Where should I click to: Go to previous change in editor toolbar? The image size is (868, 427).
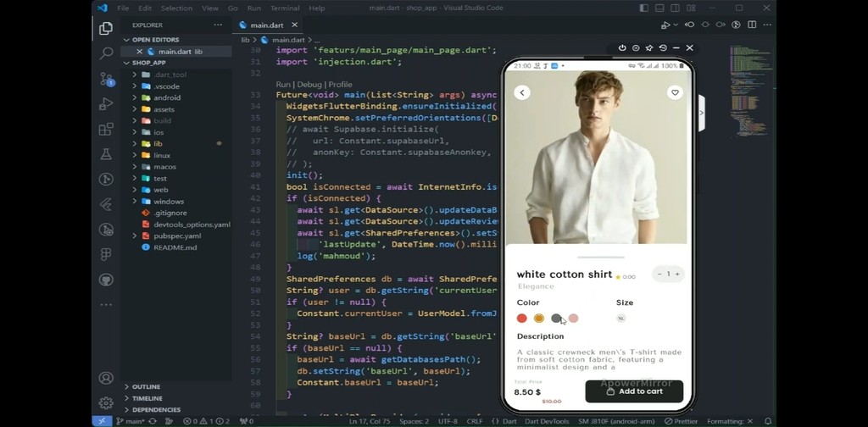[x=690, y=25]
